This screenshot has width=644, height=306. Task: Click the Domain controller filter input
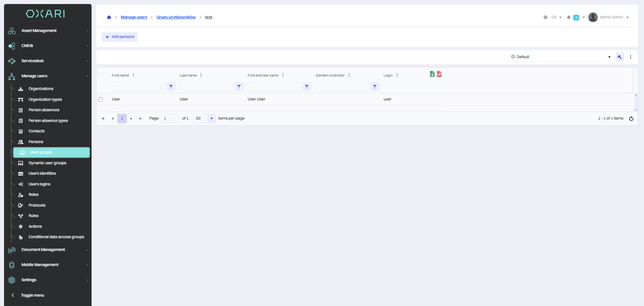pyautogui.click(x=342, y=87)
